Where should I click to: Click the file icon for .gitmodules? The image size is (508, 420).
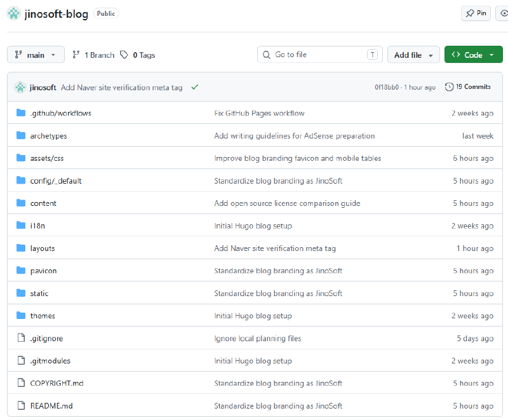pos(21,360)
